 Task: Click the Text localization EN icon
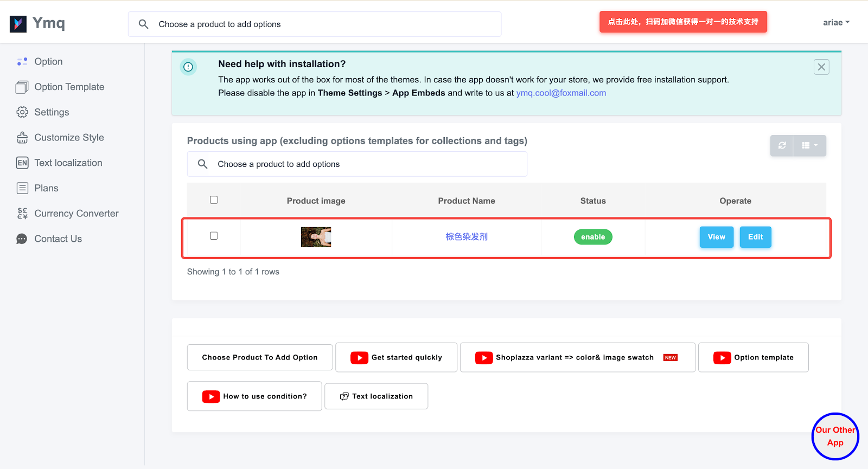[x=22, y=163]
